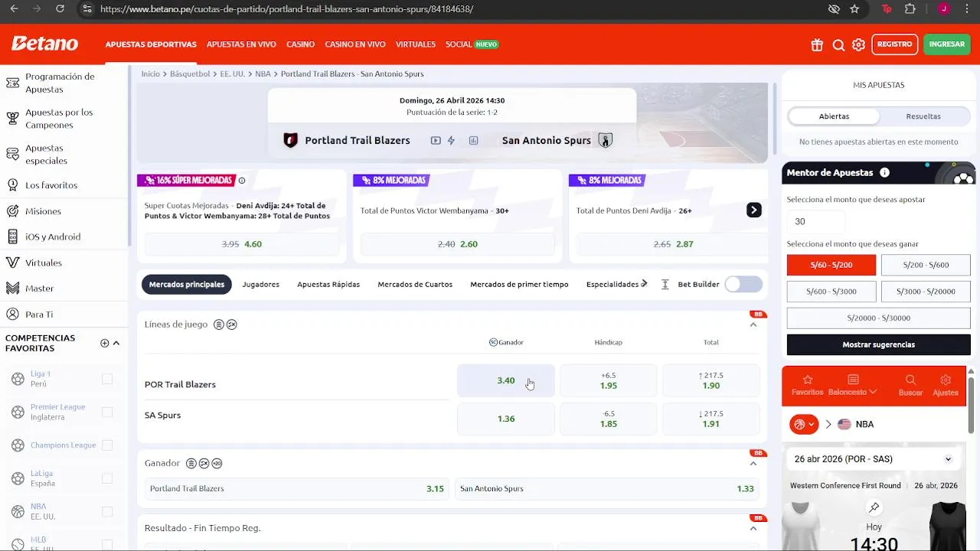Open Buscar search in the stats widget
Image resolution: width=980 pixels, height=551 pixels.
tap(910, 385)
